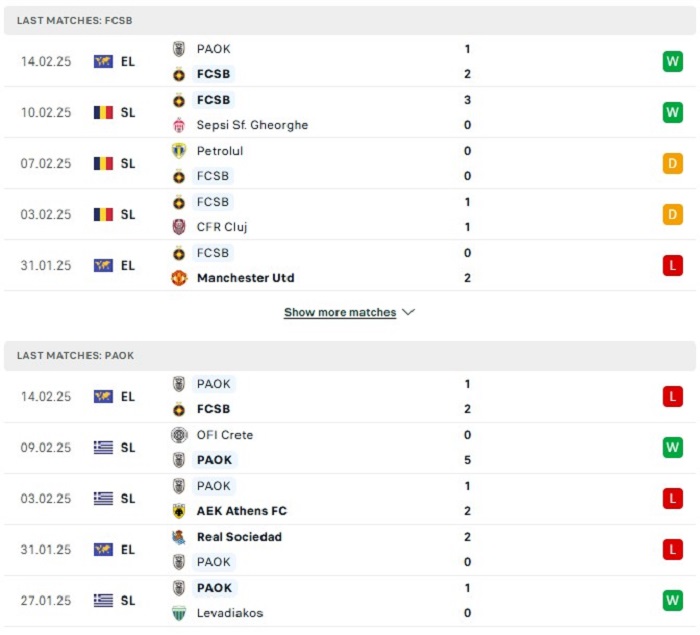Click the Manchester Utd club crest
700x635 pixels.
pos(179,278)
